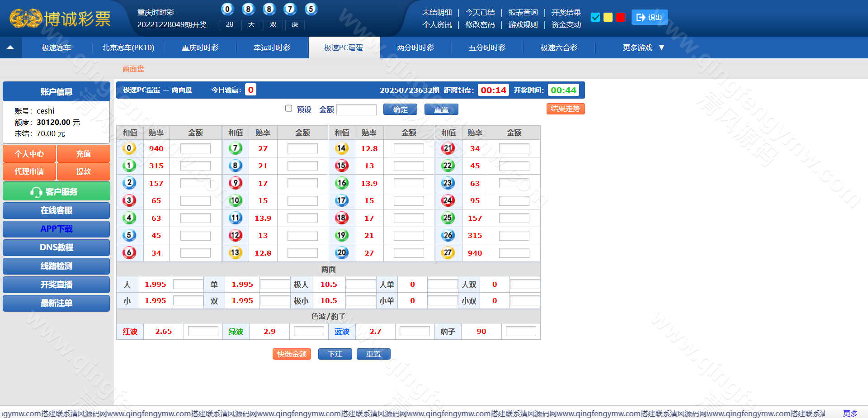Switch to the yellow theme box

(x=608, y=17)
